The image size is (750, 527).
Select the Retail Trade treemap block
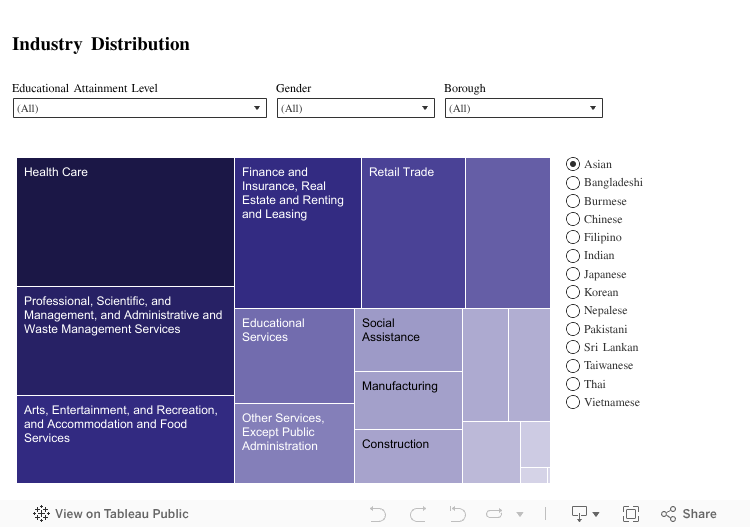(413, 233)
